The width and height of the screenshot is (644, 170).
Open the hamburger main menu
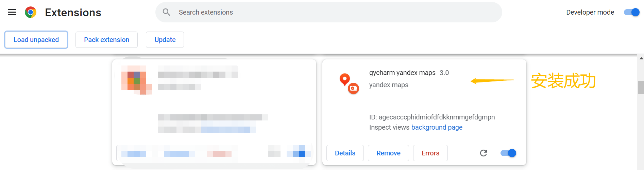point(12,13)
